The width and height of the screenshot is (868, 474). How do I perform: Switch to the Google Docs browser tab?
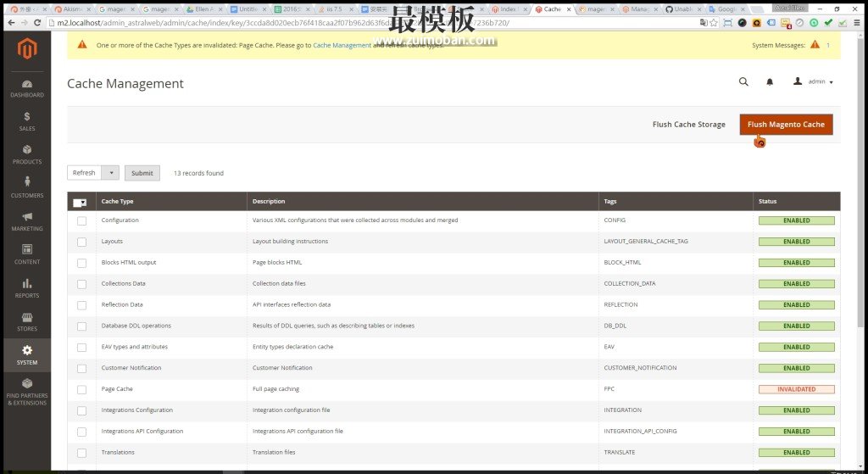(726, 8)
